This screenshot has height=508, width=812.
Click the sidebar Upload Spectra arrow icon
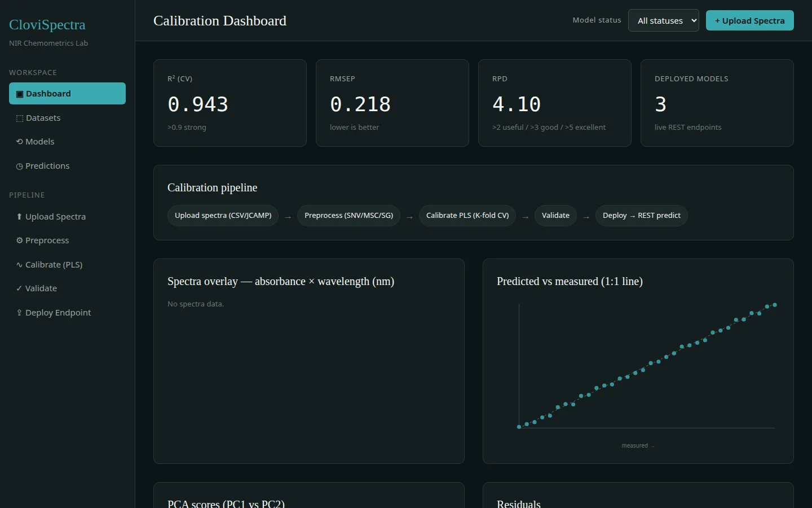19,217
